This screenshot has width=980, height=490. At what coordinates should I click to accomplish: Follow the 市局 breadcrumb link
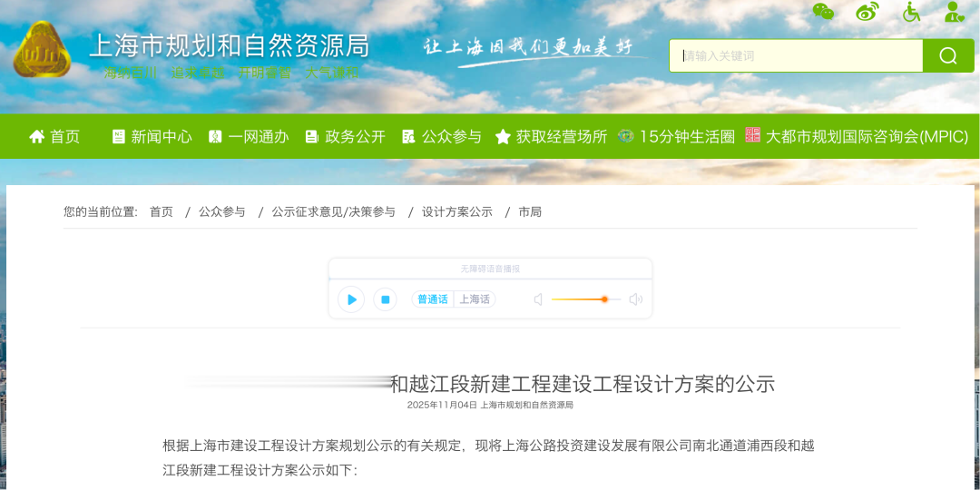point(530,211)
